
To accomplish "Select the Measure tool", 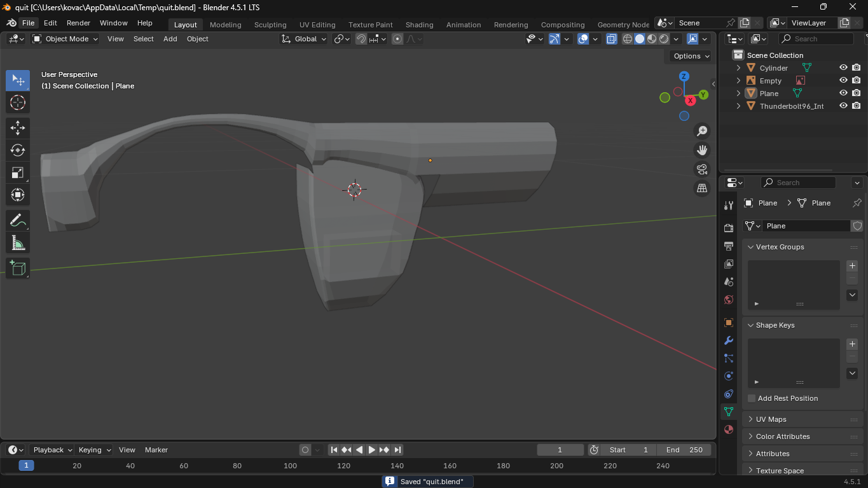I will click(x=18, y=243).
